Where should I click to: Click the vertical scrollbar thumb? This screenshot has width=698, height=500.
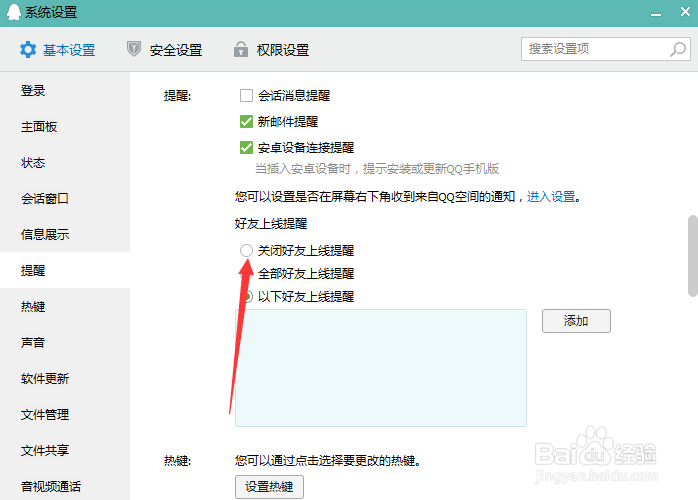693,256
